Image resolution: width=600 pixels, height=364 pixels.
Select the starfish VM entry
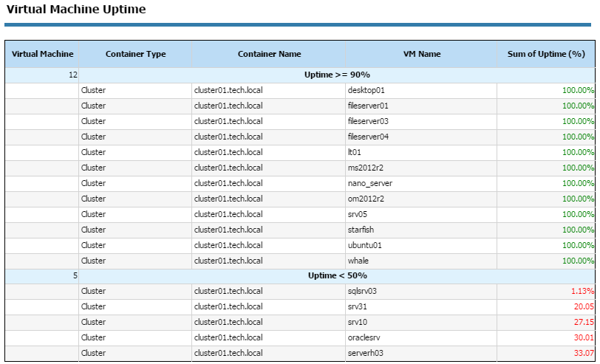(x=300, y=230)
